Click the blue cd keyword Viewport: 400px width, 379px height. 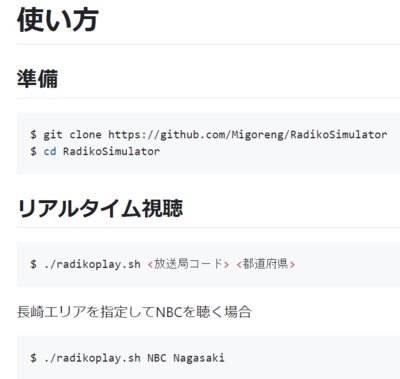click(x=50, y=151)
